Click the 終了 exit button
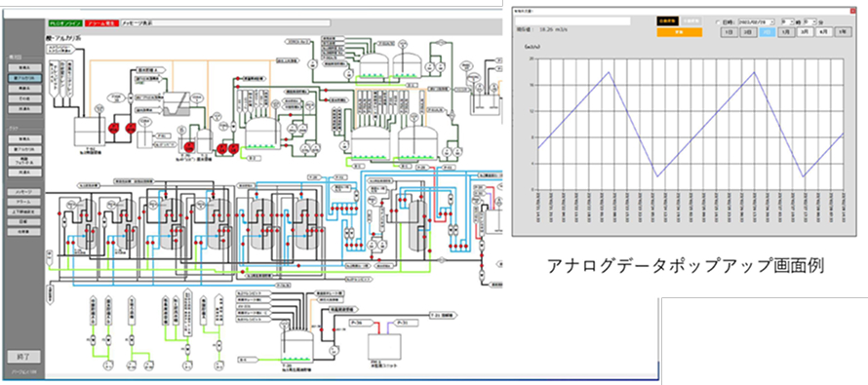868x385 pixels. pyautogui.click(x=23, y=356)
